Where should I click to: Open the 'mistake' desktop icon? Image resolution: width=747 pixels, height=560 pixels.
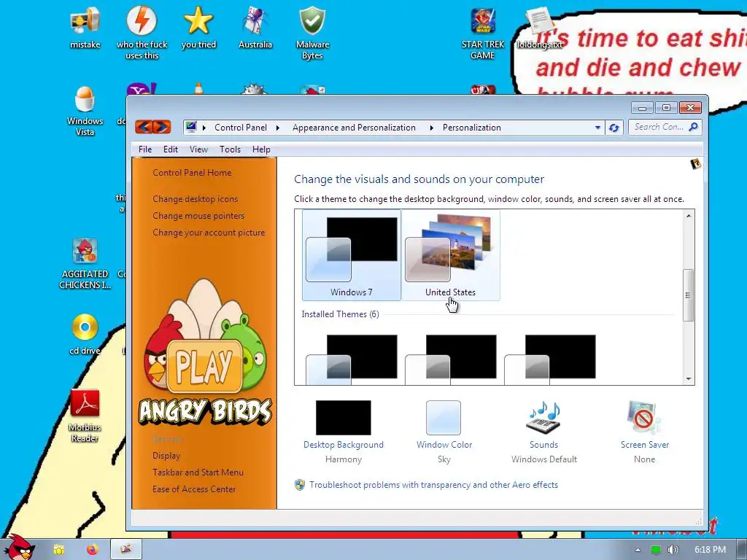coord(85,28)
